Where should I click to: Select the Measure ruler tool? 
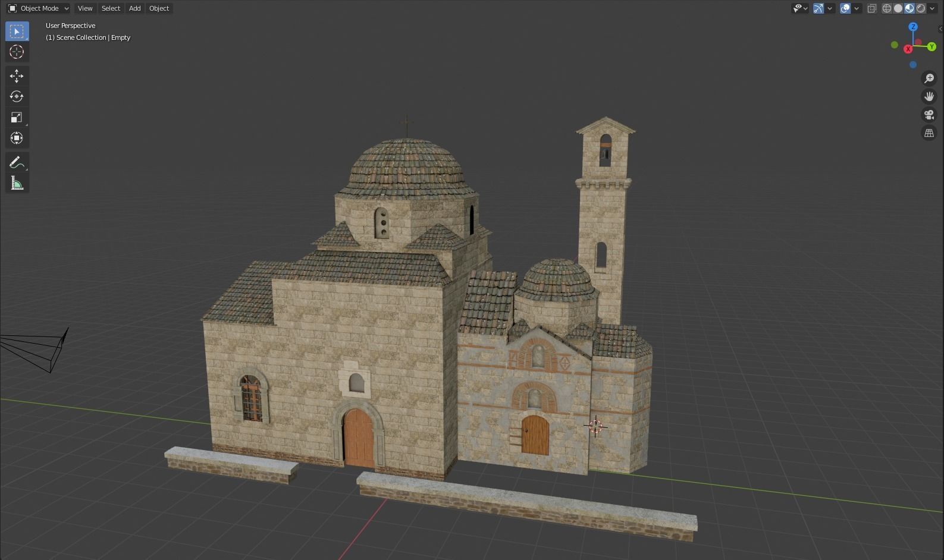[x=17, y=183]
